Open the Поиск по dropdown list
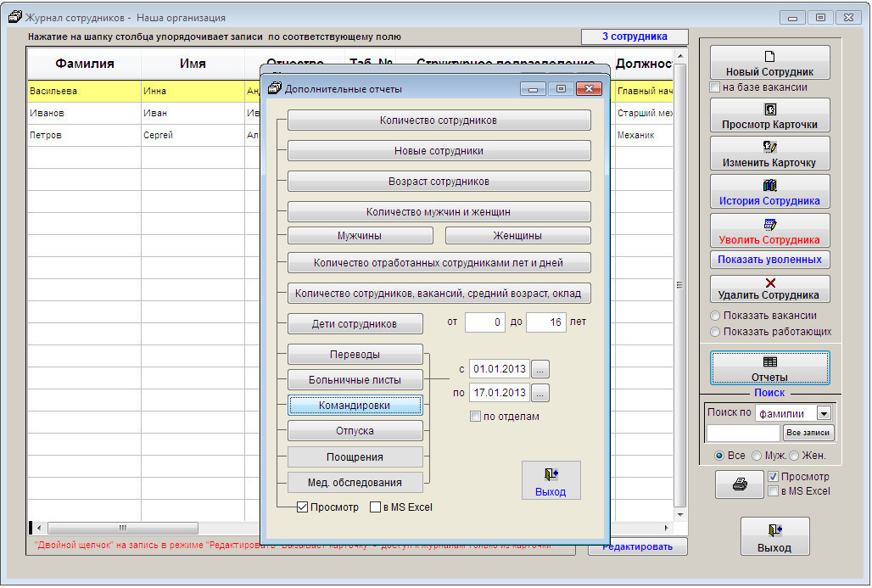The width and height of the screenshot is (872, 588). coord(823,413)
